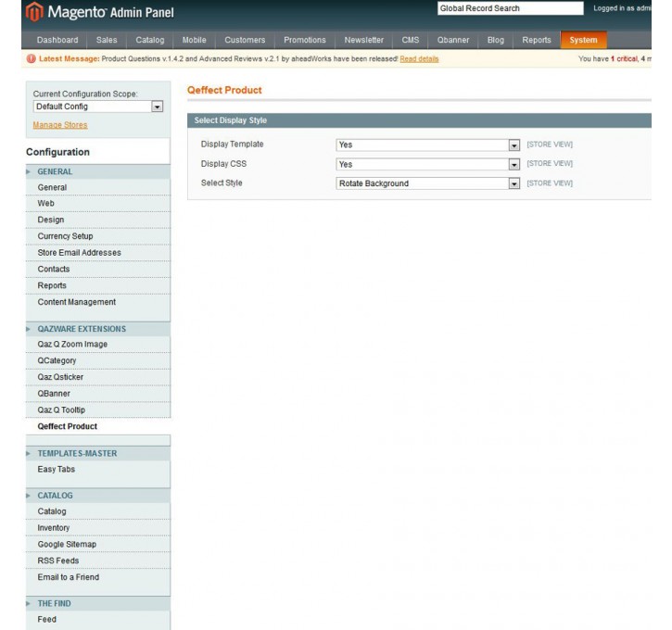Open Feed settings under The Find
This screenshot has height=630, width=672.
coord(97,619)
